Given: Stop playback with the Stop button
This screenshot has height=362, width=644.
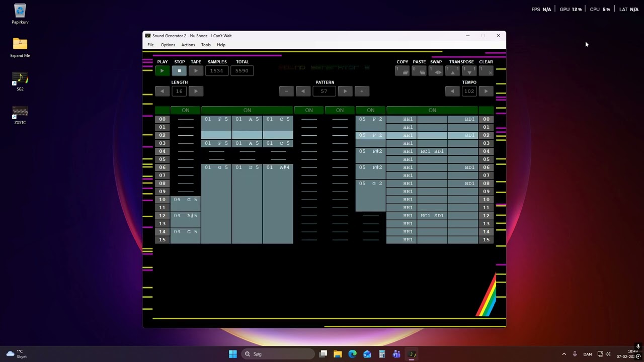Looking at the screenshot, I should point(179,71).
